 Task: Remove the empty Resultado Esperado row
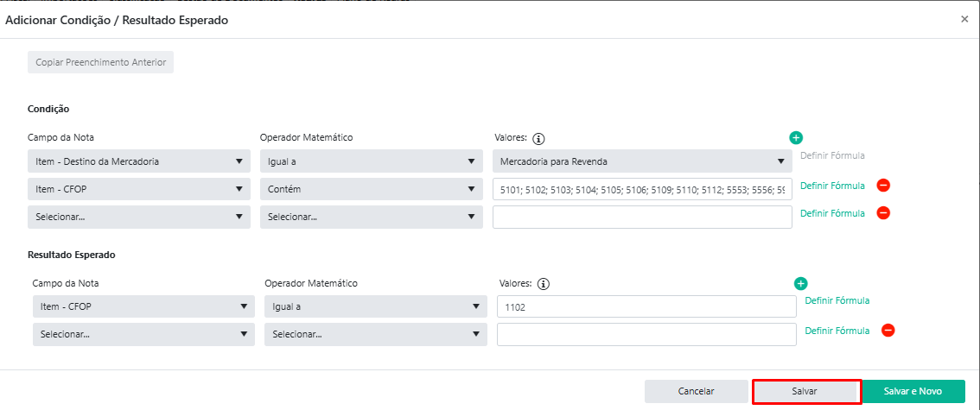pyautogui.click(x=888, y=330)
